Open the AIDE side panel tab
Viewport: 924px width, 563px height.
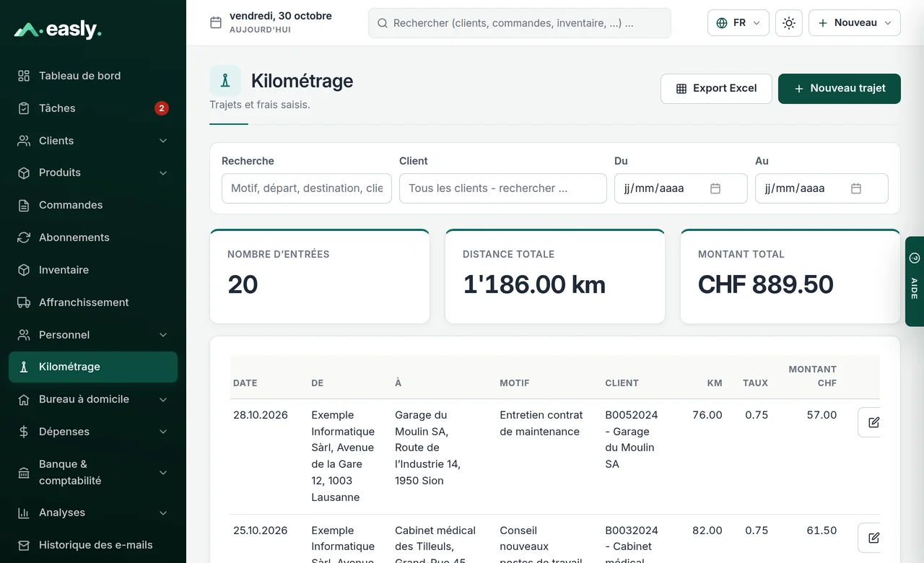point(915,281)
